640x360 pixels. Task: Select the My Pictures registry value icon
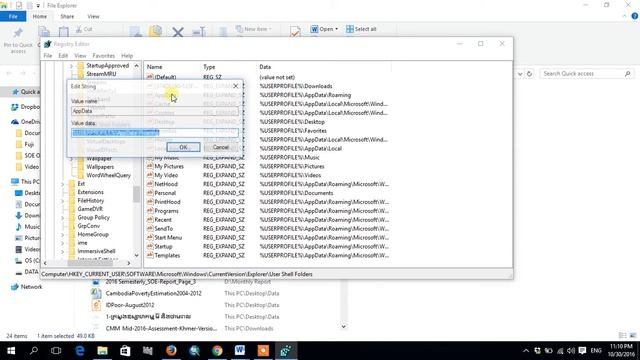coord(150,166)
